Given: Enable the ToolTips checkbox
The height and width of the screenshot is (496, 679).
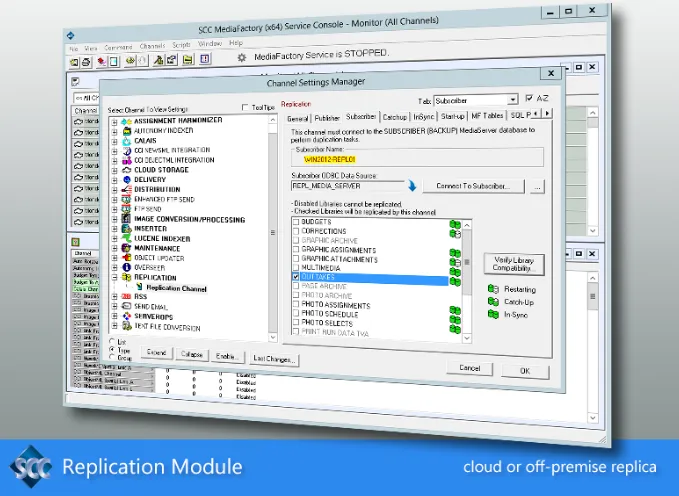Looking at the screenshot, I should [x=245, y=107].
